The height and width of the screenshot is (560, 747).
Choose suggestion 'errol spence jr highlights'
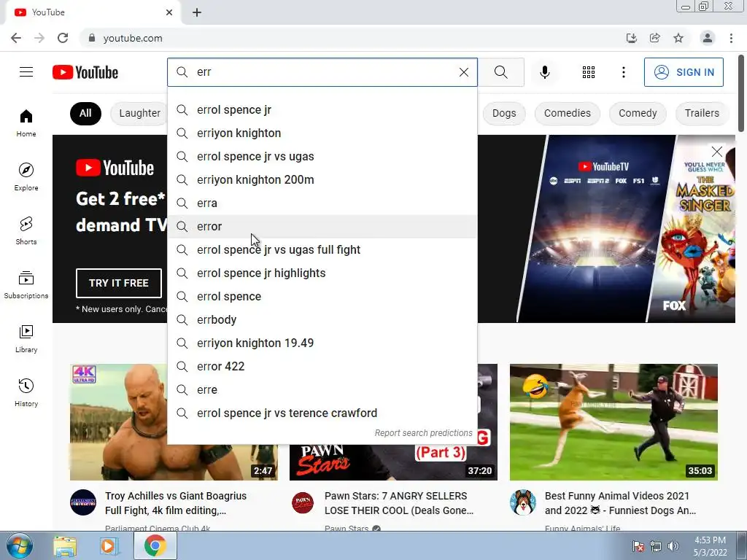tap(322, 273)
